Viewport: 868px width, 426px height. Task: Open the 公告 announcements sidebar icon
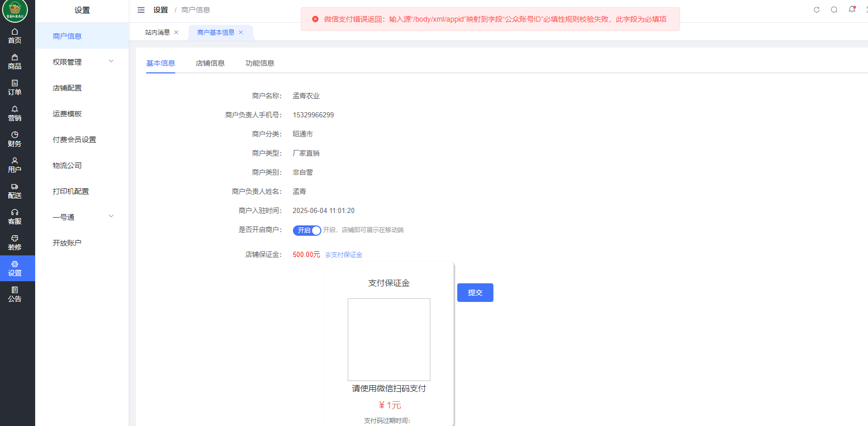[14, 294]
